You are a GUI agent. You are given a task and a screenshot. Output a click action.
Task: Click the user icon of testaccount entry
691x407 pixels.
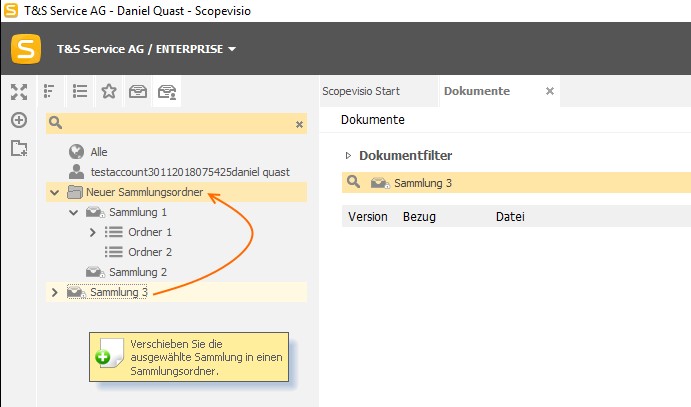tap(76, 171)
